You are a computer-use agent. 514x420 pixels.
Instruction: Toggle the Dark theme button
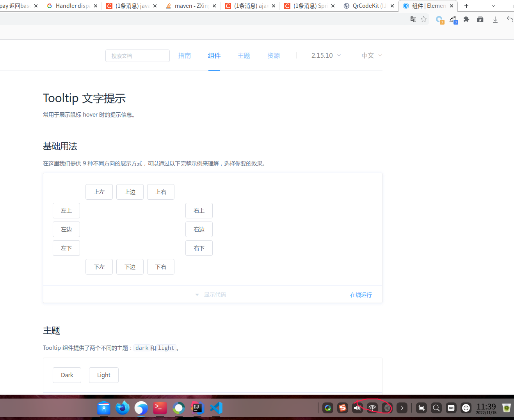[x=67, y=375]
